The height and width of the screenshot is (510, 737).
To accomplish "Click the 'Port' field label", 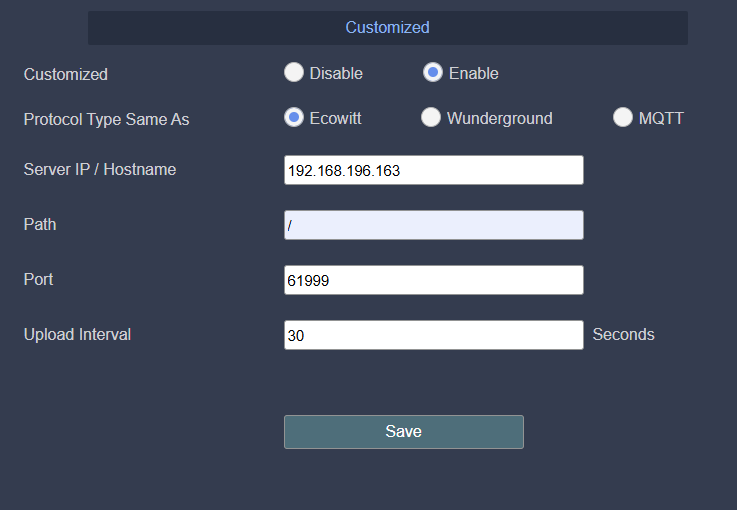I will tap(39, 280).
